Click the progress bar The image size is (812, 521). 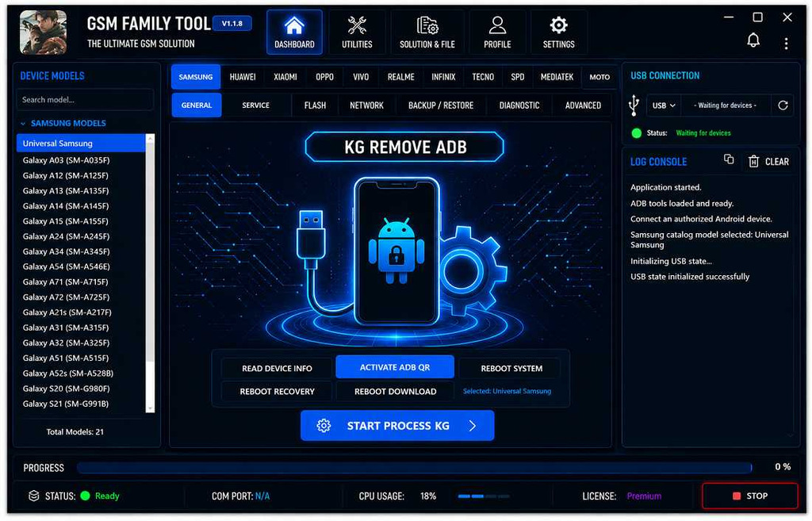click(x=414, y=468)
